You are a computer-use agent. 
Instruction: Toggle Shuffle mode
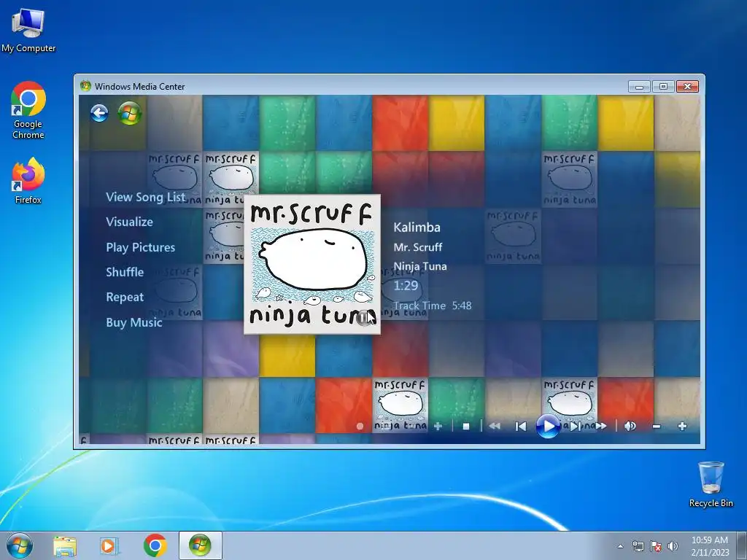pyautogui.click(x=125, y=272)
